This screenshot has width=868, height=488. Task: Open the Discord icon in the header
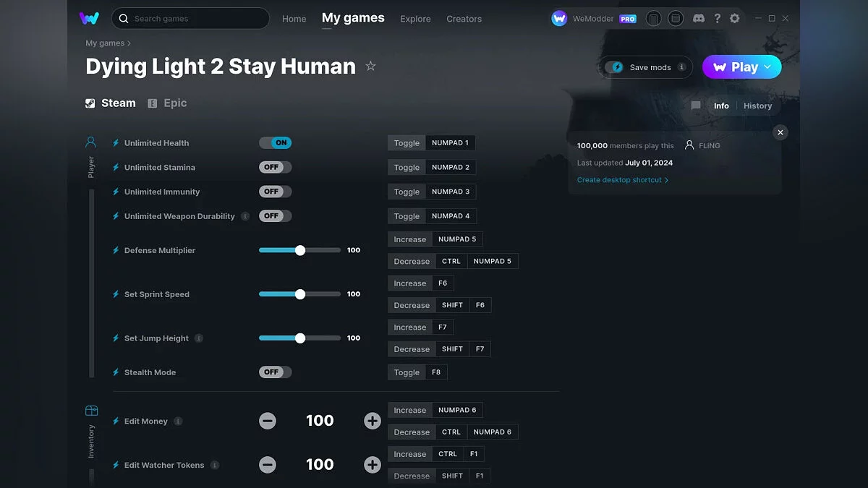[698, 18]
